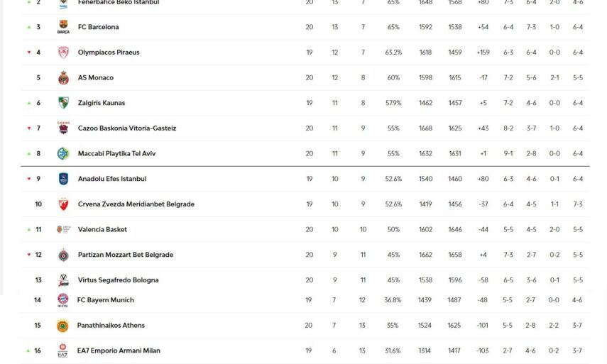This screenshot has width=607, height=364.
Task: Select the Valencia Basket team name
Action: click(x=102, y=230)
